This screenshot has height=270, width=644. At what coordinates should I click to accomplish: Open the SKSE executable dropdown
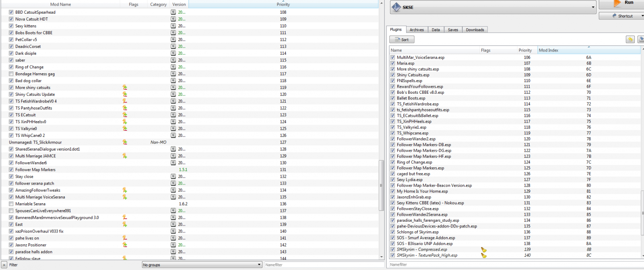pyautogui.click(x=593, y=7)
